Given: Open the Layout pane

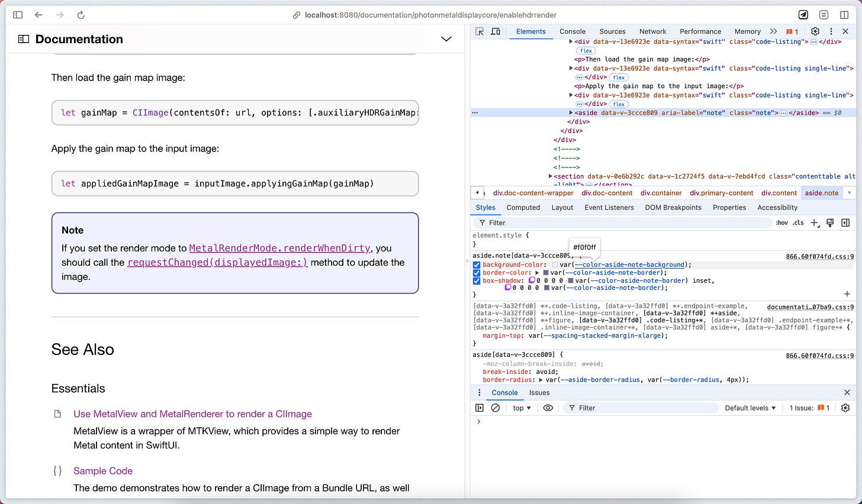Looking at the screenshot, I should [x=562, y=208].
